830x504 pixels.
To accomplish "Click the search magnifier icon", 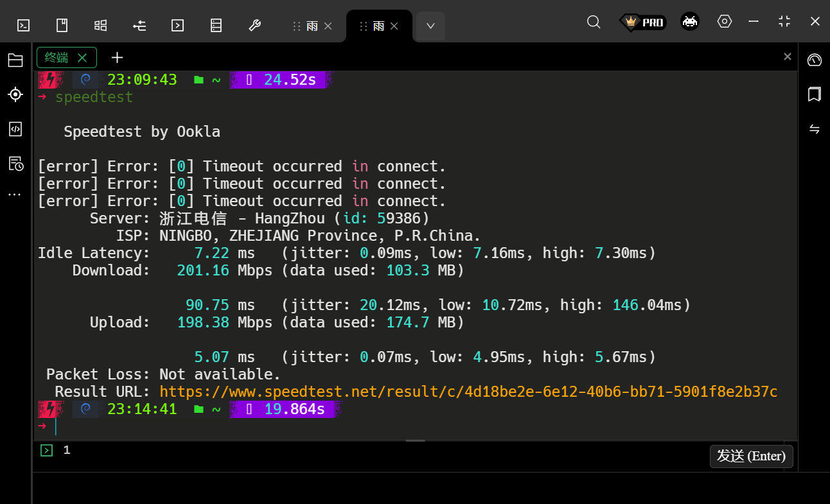I will (x=594, y=22).
